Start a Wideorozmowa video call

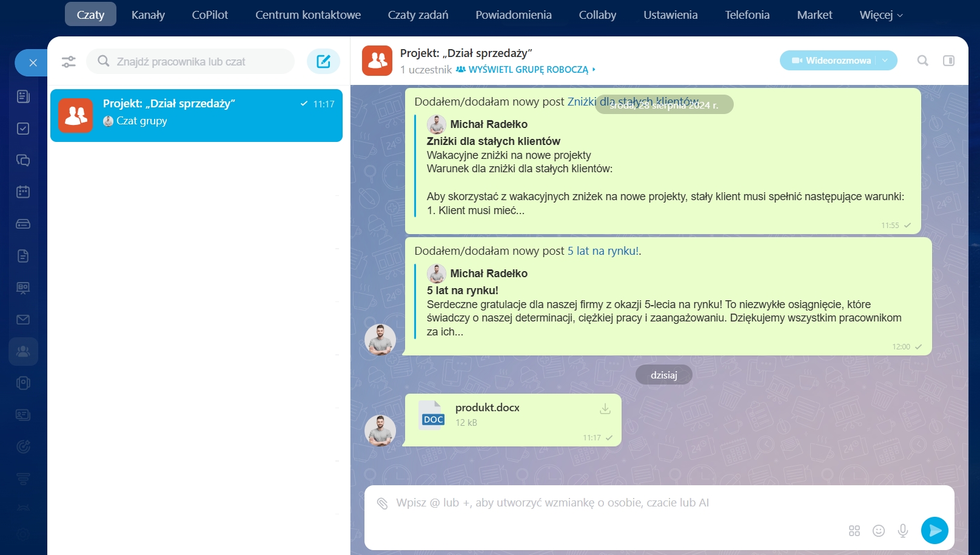(x=831, y=61)
